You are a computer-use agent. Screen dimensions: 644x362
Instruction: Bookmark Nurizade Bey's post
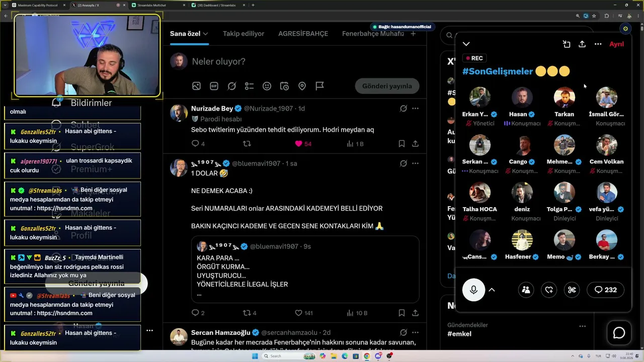coord(401,144)
